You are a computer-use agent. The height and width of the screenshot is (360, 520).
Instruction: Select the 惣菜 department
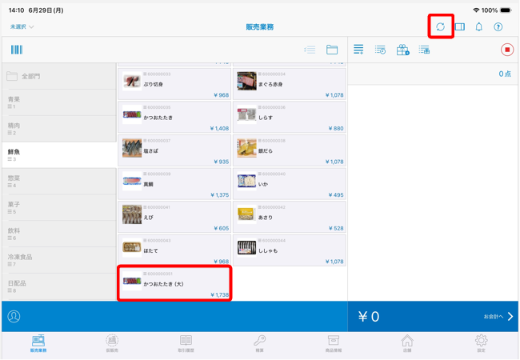point(59,181)
